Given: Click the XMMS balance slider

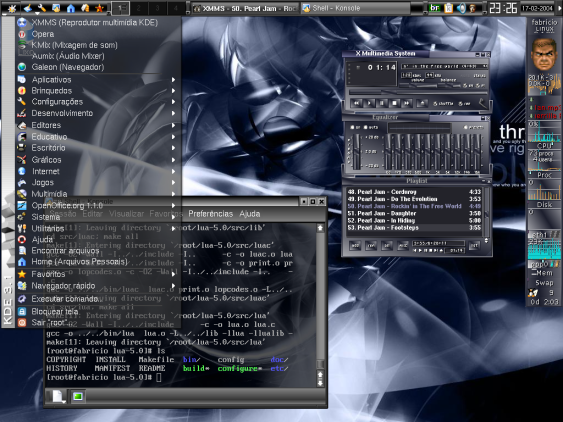Looking at the screenshot, I should point(449,85).
